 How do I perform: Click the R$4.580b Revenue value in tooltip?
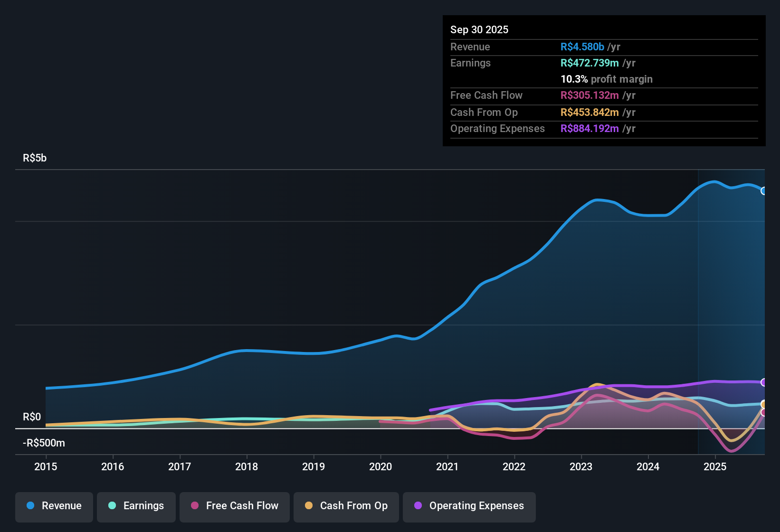(582, 47)
